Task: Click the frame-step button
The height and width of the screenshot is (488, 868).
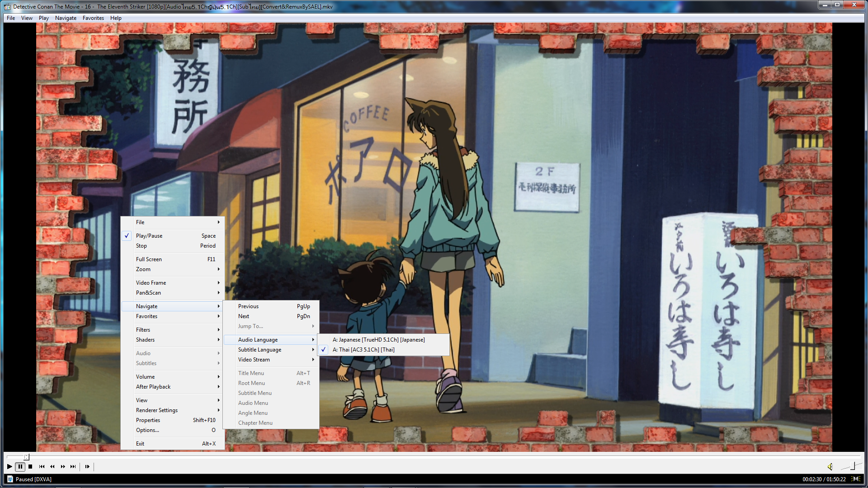Action: click(87, 466)
